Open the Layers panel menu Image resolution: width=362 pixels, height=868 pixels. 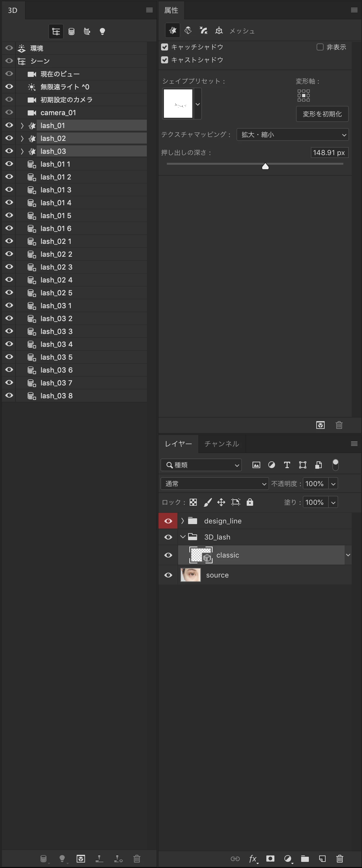(354, 444)
